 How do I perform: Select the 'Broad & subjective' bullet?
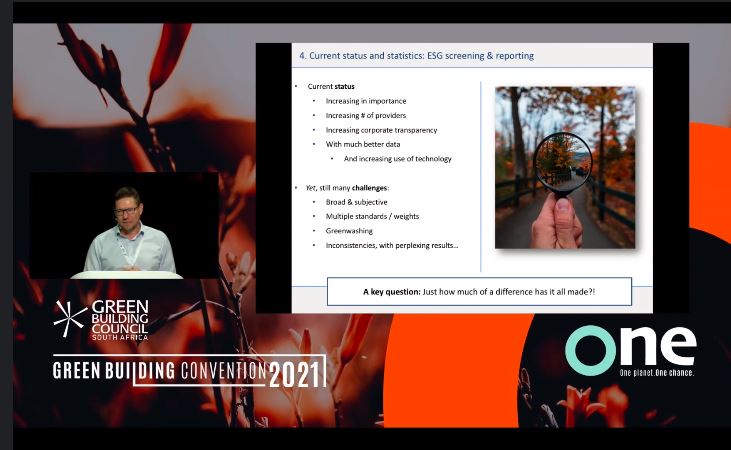coord(357,202)
